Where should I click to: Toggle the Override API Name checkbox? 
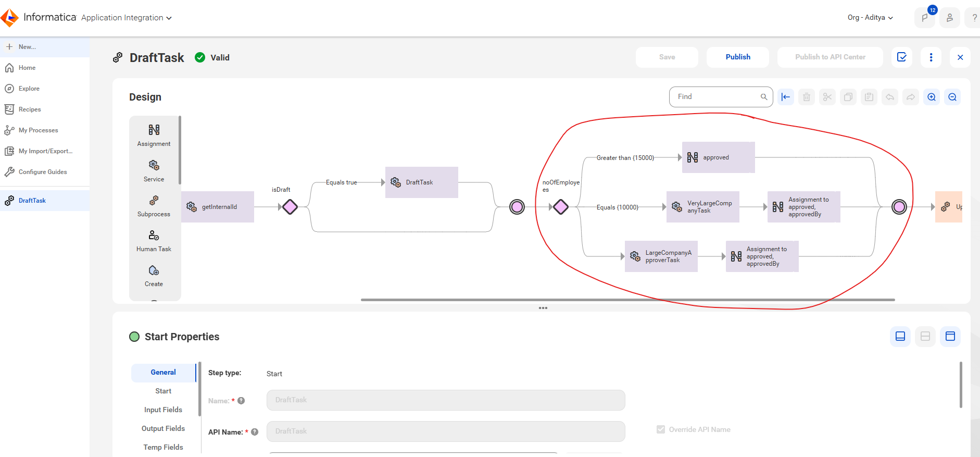(x=661, y=429)
